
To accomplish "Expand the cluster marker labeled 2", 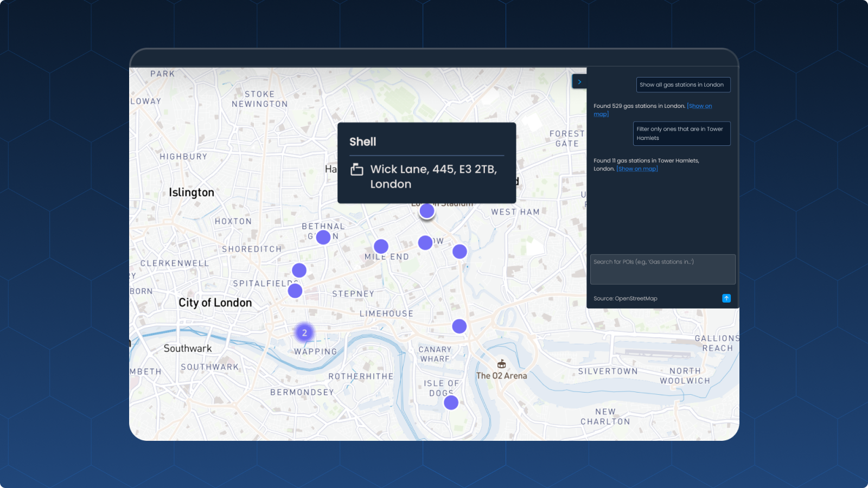I will pyautogui.click(x=304, y=332).
